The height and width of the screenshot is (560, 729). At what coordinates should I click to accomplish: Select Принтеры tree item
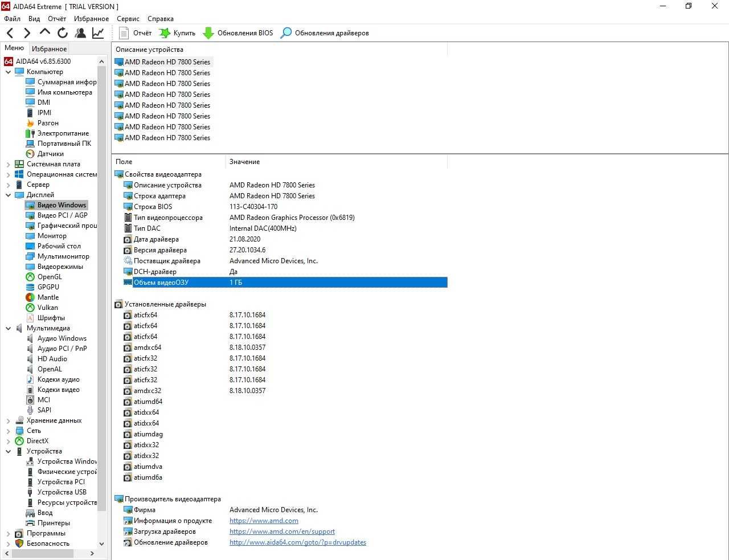[54, 523]
